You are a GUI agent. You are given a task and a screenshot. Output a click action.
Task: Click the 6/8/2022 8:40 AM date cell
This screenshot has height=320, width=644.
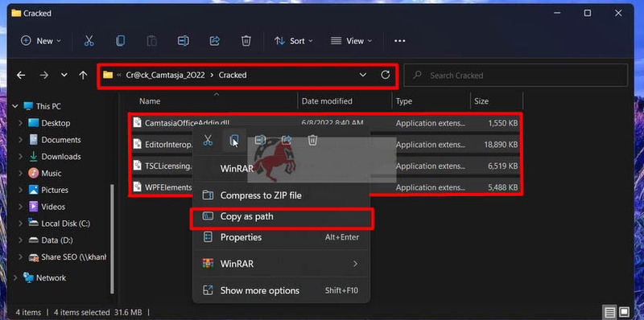[x=332, y=123]
